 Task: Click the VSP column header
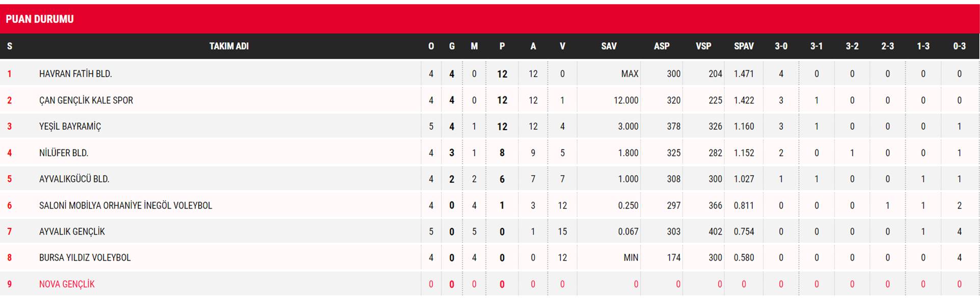(x=703, y=46)
